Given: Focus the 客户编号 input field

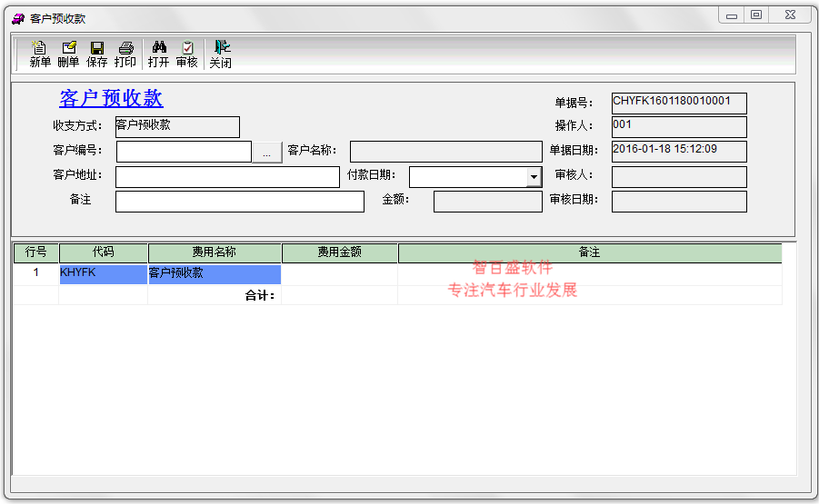Looking at the screenshot, I should coord(184,152).
